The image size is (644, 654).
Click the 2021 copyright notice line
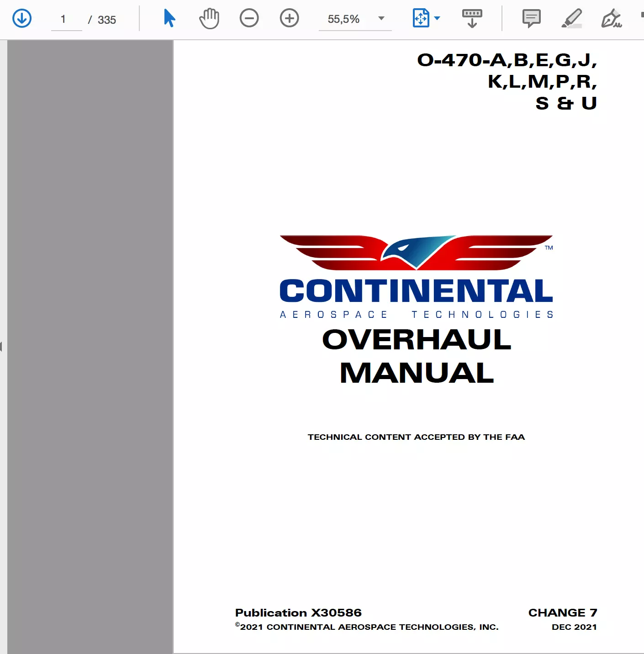[367, 627]
